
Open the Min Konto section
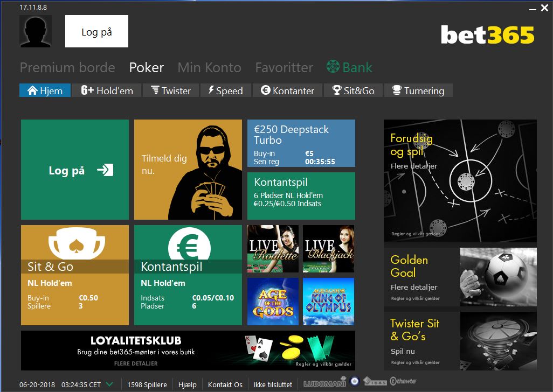[210, 67]
